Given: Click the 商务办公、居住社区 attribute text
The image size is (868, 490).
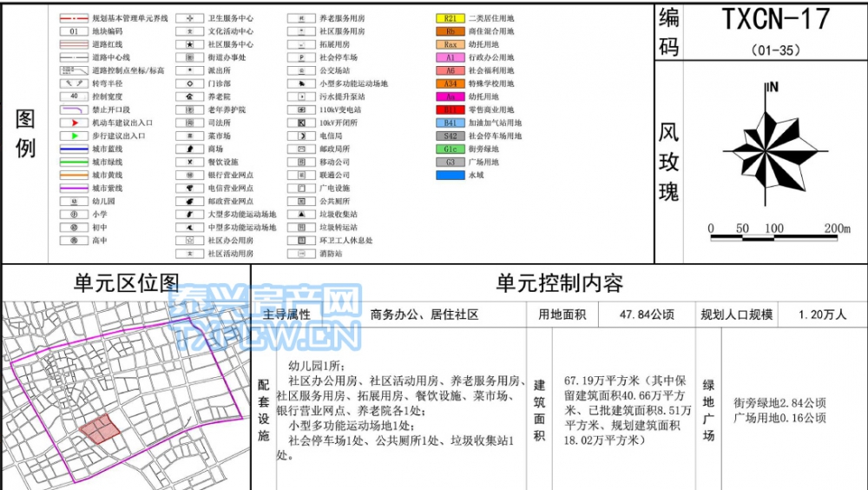Looking at the screenshot, I should pyautogui.click(x=424, y=315).
